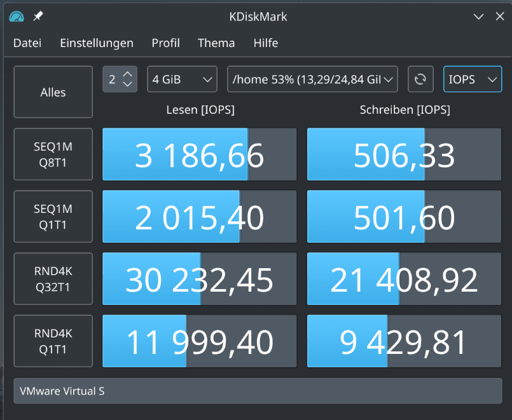This screenshot has width=512, height=420.
Task: Click the 2 015,40 read result bar
Action: 200,217
